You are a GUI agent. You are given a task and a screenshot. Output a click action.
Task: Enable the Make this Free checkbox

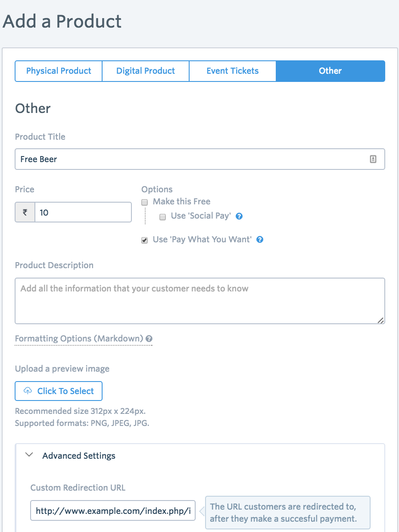(x=145, y=202)
